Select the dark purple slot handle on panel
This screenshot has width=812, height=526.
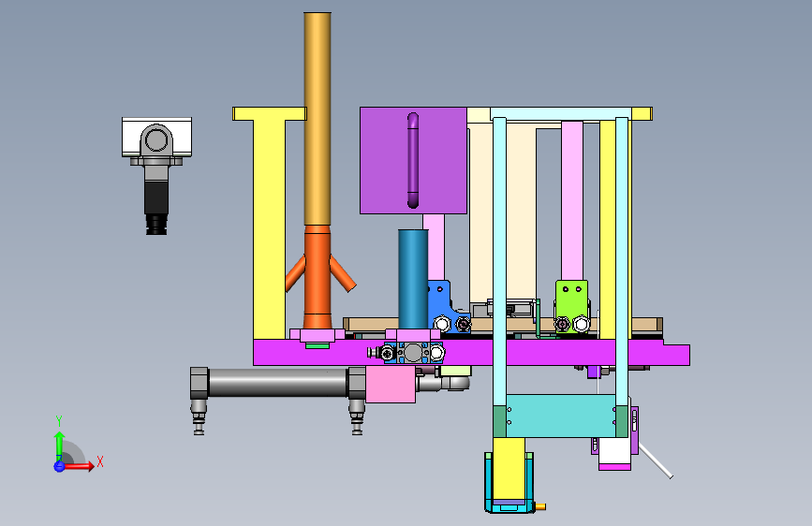click(x=413, y=160)
